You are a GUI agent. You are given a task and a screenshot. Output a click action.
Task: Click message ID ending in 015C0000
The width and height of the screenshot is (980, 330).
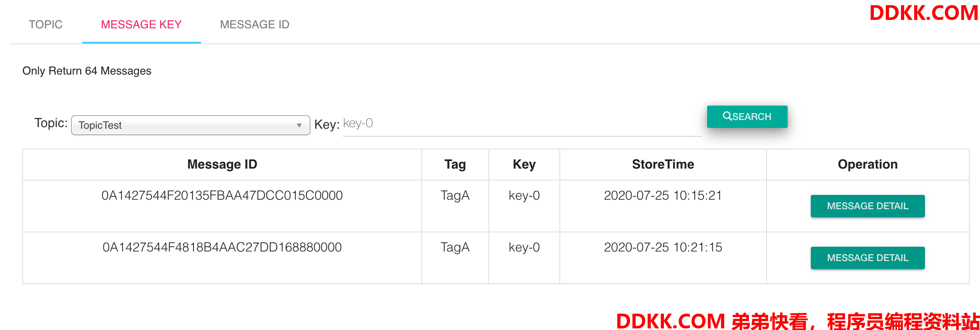tap(222, 196)
